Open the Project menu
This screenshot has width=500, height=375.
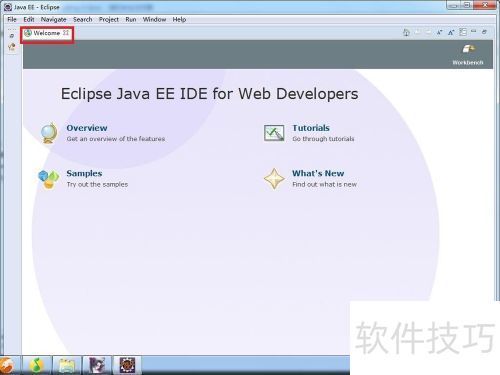pyautogui.click(x=109, y=19)
